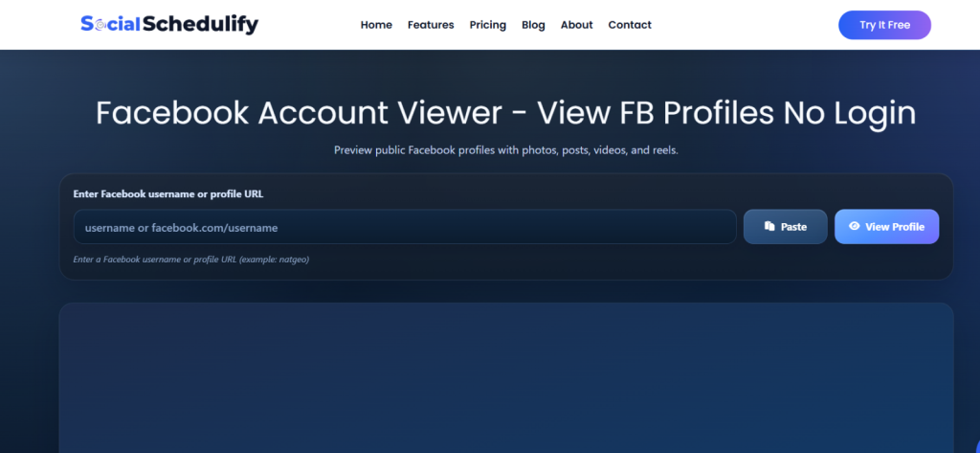The image size is (980, 453).
Task: Visit the Blog section
Action: pos(533,25)
